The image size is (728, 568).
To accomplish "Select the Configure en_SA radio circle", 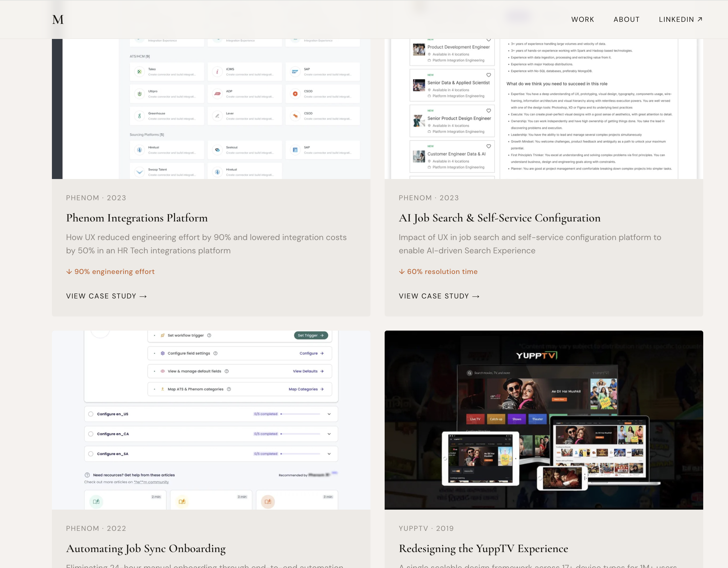I will click(91, 454).
